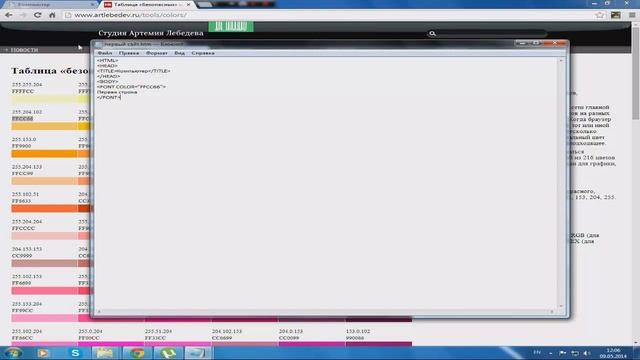Switch to Chrome via taskbar icon
The height and width of the screenshot is (360, 640).
coord(137,353)
